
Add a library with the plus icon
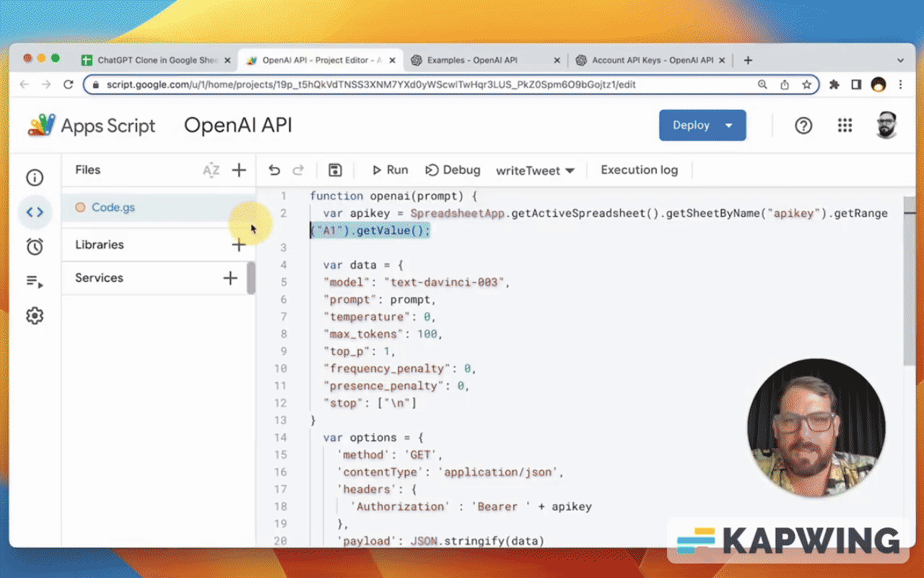pyautogui.click(x=239, y=245)
